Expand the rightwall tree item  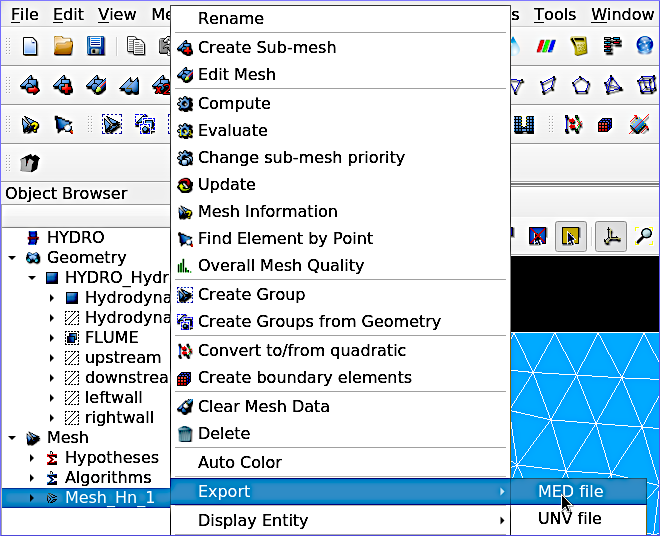click(x=52, y=418)
